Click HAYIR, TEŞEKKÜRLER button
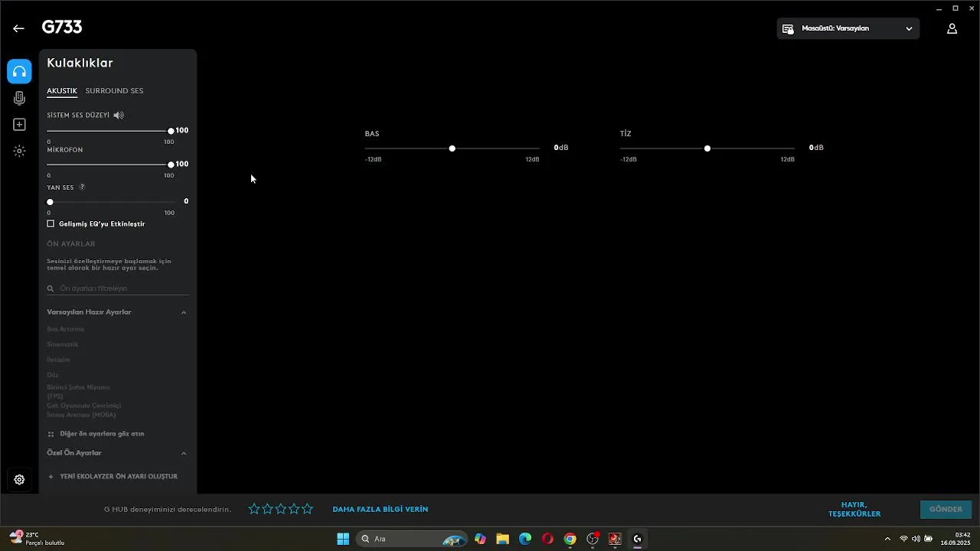This screenshot has height=551, width=980. 854,510
